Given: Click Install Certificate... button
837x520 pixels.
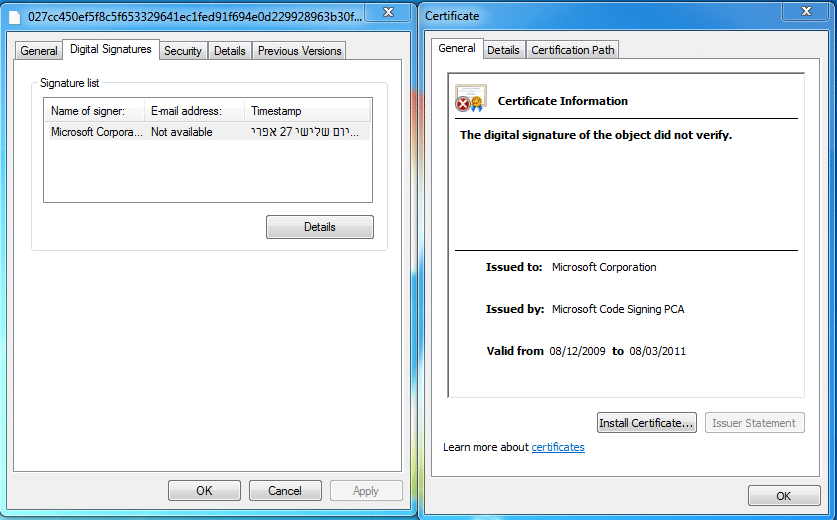Looking at the screenshot, I should point(646,423).
